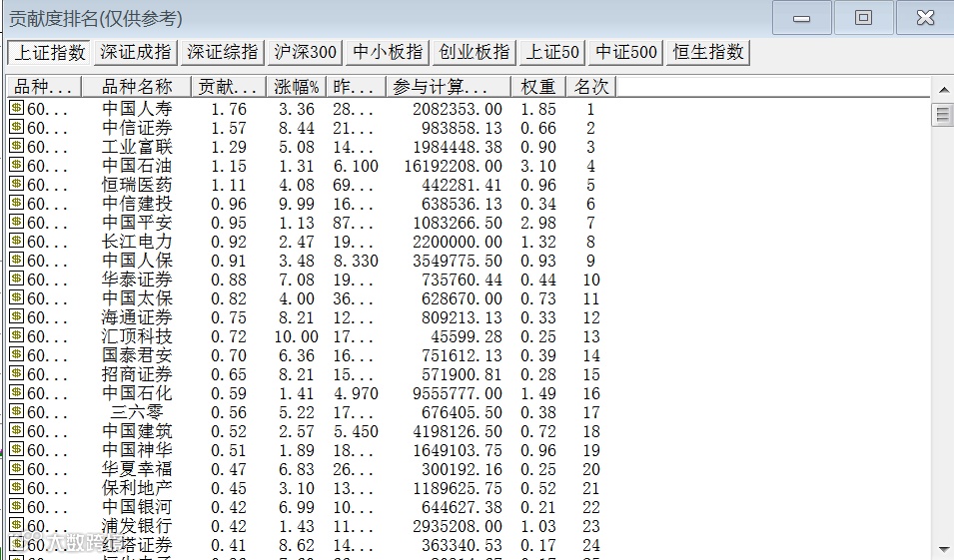Click the stock icon beside 中国神华

pos(16,449)
